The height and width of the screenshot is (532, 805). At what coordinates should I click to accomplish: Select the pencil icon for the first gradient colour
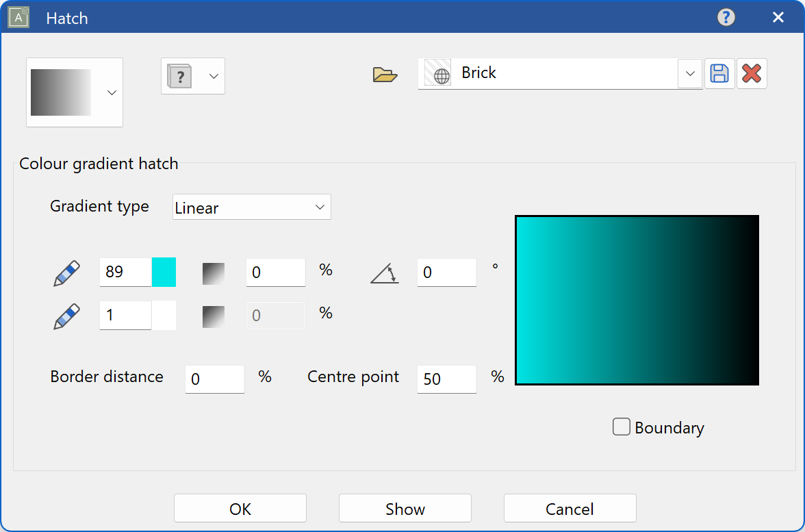[65, 272]
